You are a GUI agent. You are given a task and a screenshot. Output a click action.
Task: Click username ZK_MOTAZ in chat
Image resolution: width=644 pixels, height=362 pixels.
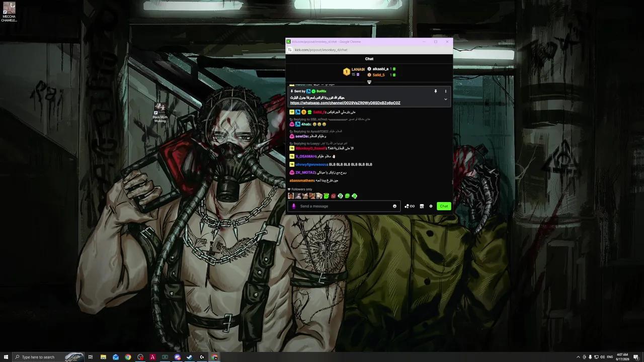coord(305,172)
